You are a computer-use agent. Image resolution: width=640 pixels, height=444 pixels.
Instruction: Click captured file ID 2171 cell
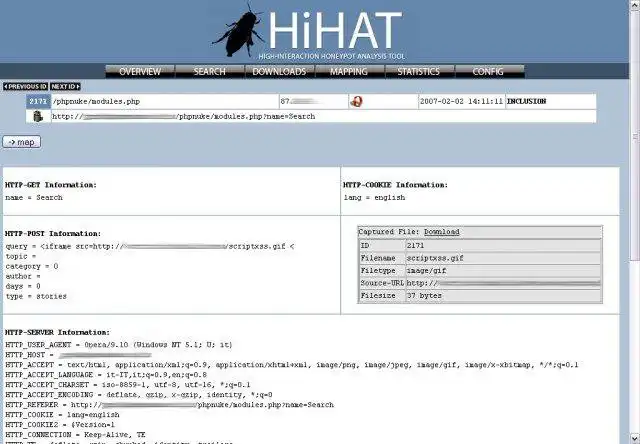pyautogui.click(x=503, y=246)
